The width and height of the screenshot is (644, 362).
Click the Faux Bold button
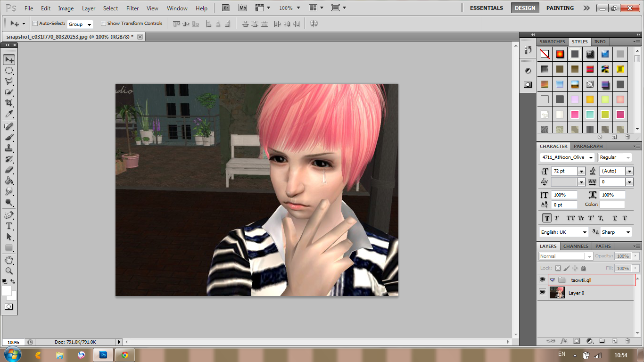[x=546, y=218]
